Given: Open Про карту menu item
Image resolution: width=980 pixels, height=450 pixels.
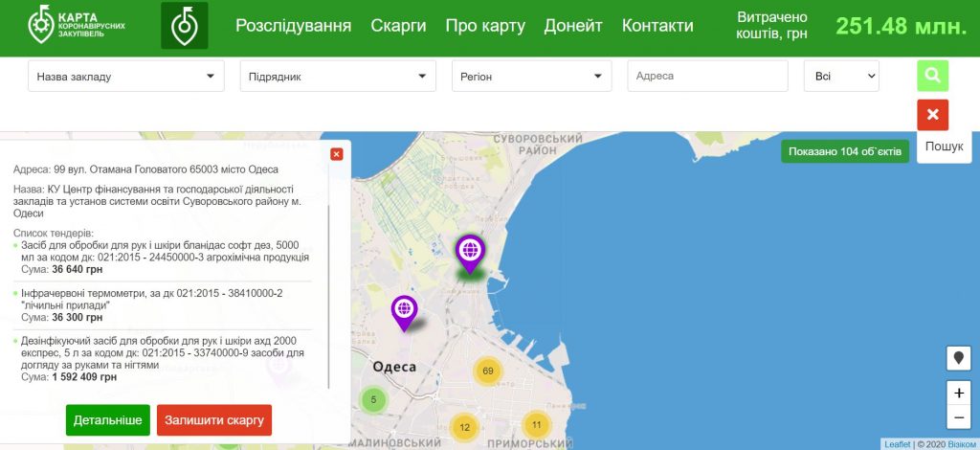Looking at the screenshot, I should point(485,26).
